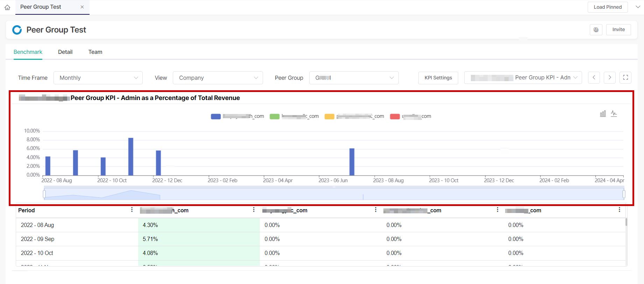The height and width of the screenshot is (284, 644).
Task: Close the Peer Group Test tab
Action: 82,7
